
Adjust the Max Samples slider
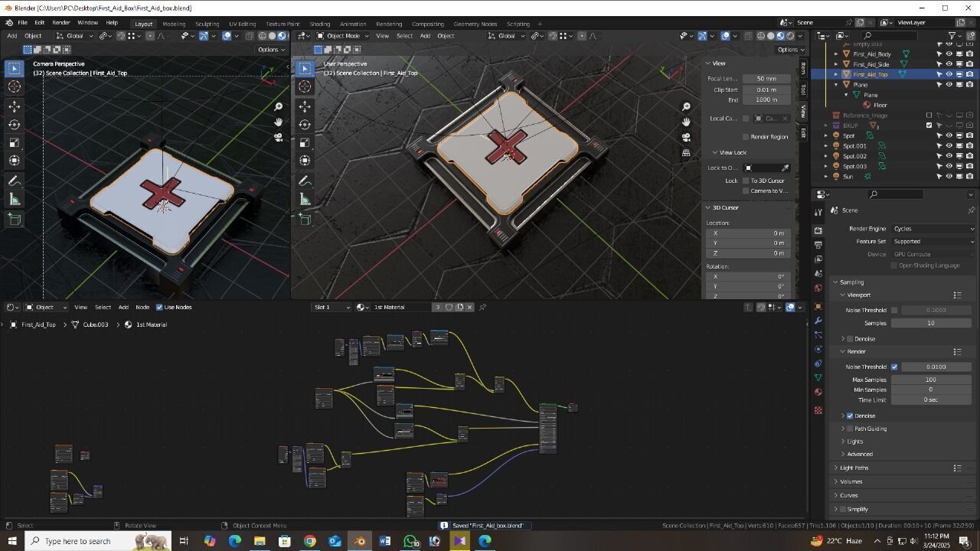pyautogui.click(x=931, y=380)
